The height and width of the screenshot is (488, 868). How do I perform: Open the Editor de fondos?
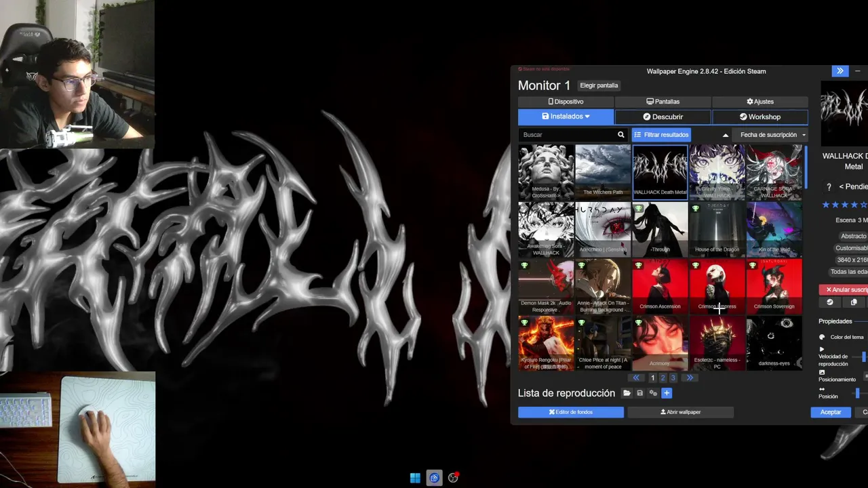click(x=571, y=412)
